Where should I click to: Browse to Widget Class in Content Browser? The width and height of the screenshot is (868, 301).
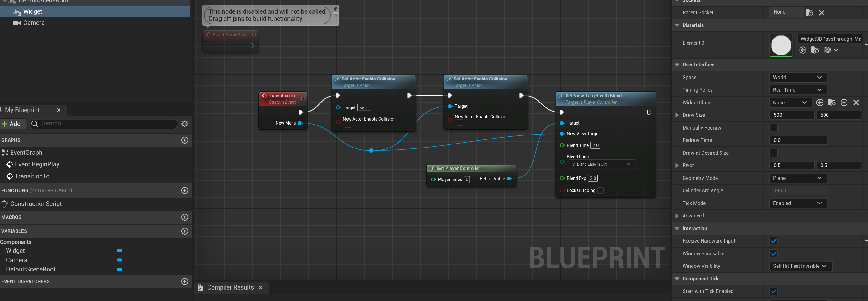[x=832, y=103]
